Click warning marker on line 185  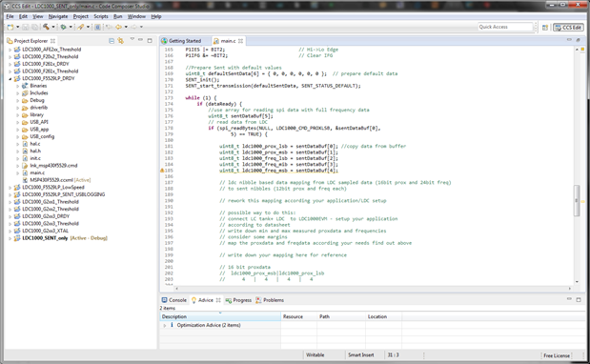pos(162,171)
